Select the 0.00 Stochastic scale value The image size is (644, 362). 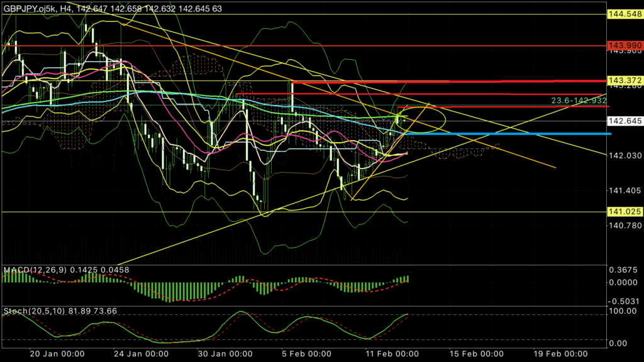[x=618, y=343]
